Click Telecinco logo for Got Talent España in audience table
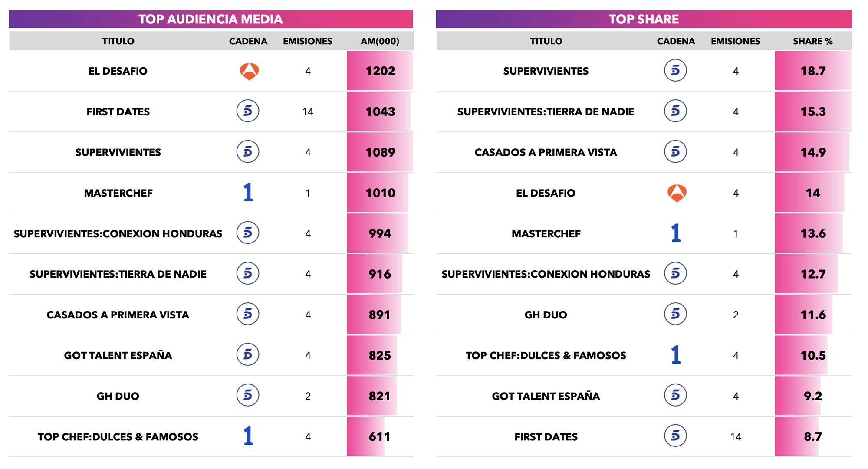Screen dimensions: 868x469 [248, 354]
